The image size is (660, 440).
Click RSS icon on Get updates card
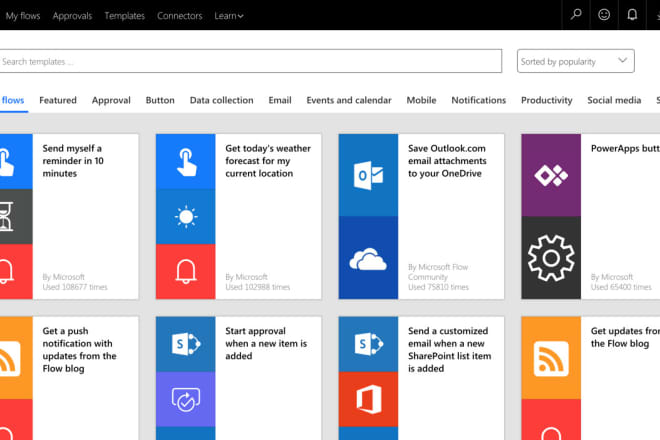(551, 358)
